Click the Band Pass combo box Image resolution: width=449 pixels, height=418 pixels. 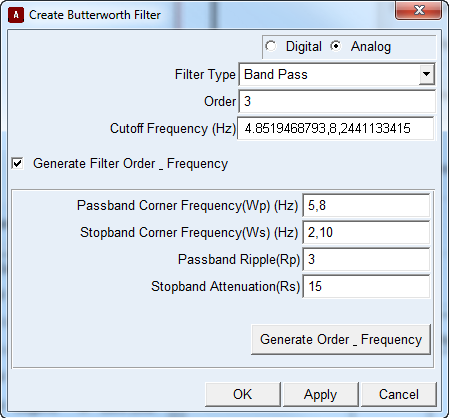coord(337,75)
